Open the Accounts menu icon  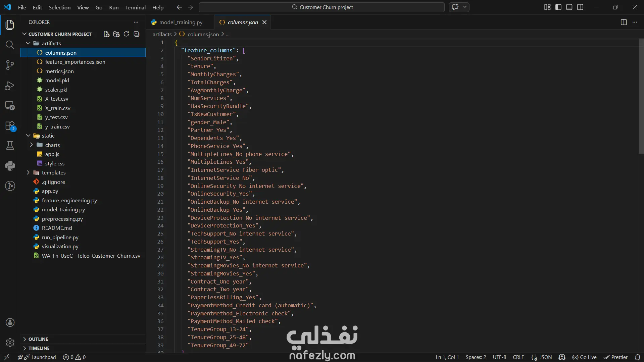click(x=10, y=322)
